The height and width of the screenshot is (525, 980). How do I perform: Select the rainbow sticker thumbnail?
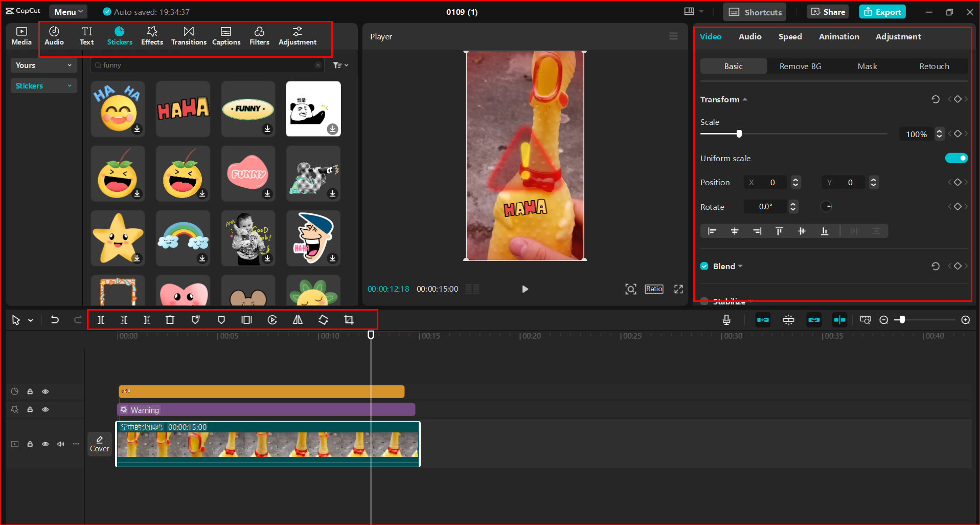click(x=183, y=238)
